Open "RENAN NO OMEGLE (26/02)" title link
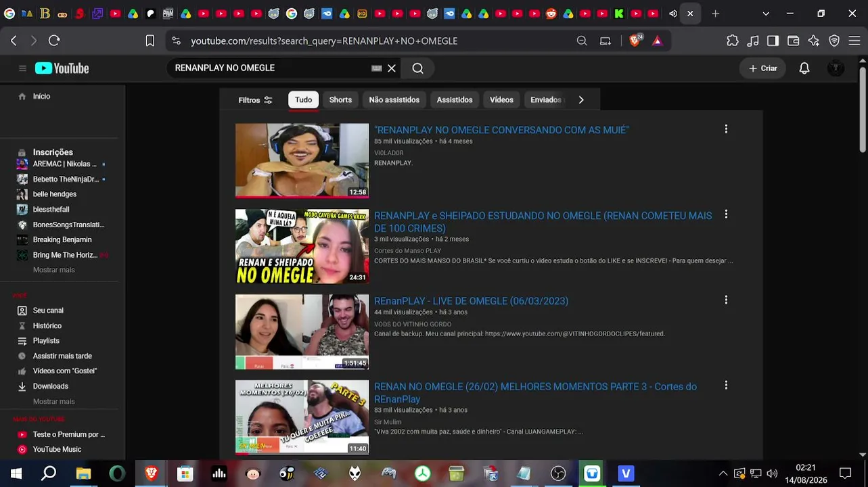Screen dimensions: 868x487 pyautogui.click(x=535, y=393)
